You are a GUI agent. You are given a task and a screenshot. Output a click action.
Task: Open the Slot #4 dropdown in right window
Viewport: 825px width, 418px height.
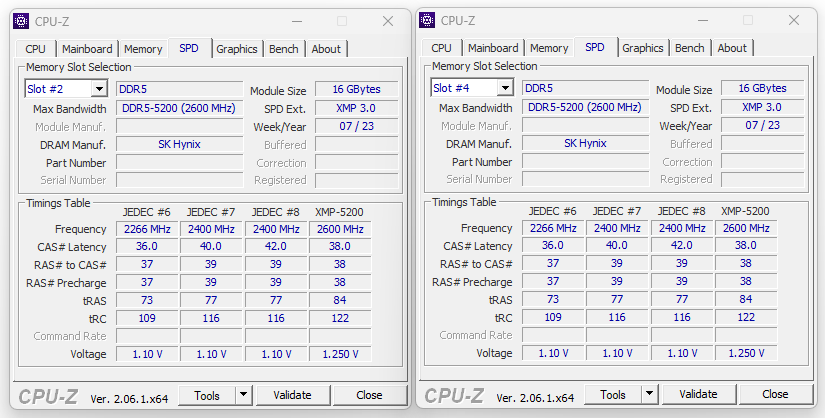(x=505, y=88)
